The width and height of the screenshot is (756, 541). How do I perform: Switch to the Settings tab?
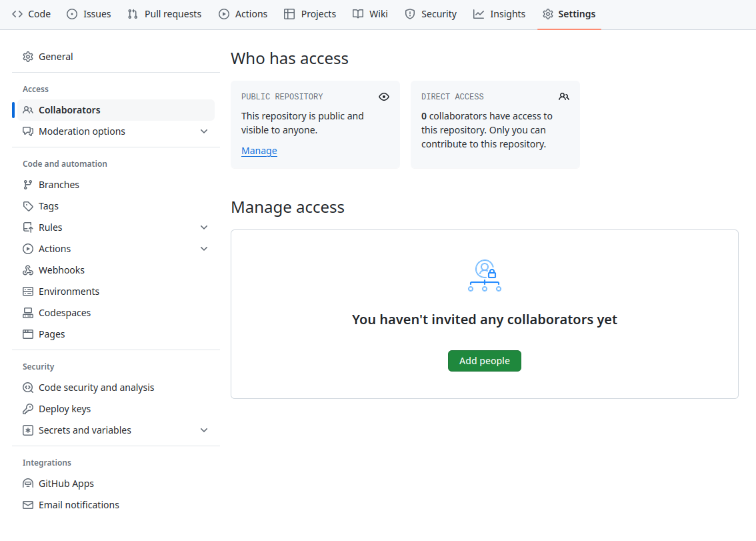click(569, 13)
